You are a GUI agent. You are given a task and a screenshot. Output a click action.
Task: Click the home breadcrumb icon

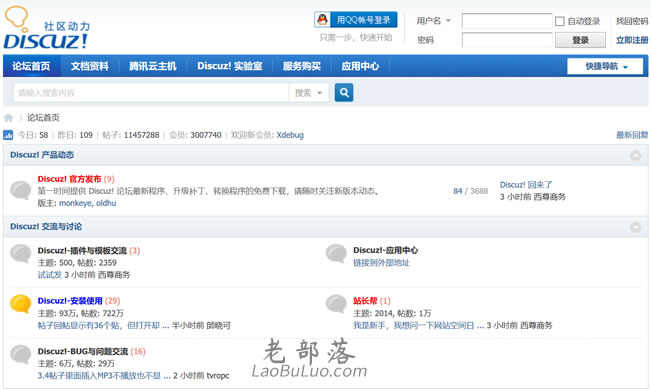8,118
